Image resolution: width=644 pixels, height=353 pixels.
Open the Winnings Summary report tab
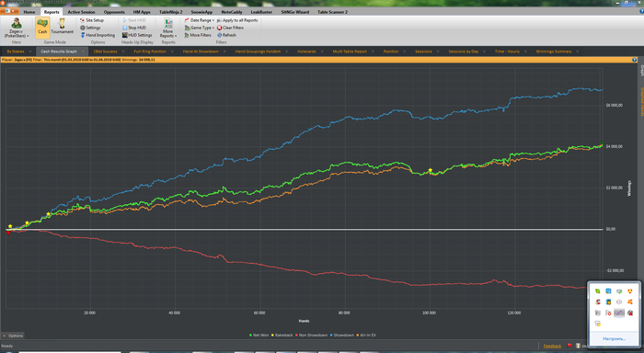click(554, 51)
